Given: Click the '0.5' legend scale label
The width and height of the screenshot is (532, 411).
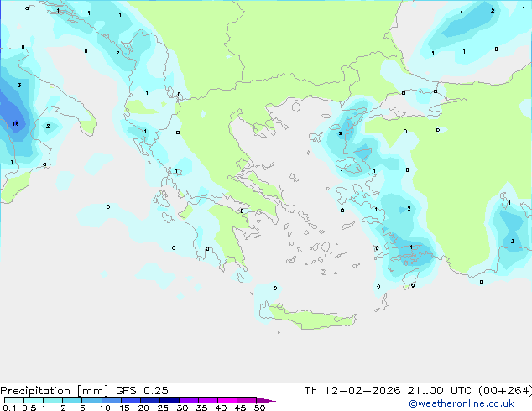Looking at the screenshot, I should pyautogui.click(x=29, y=408).
